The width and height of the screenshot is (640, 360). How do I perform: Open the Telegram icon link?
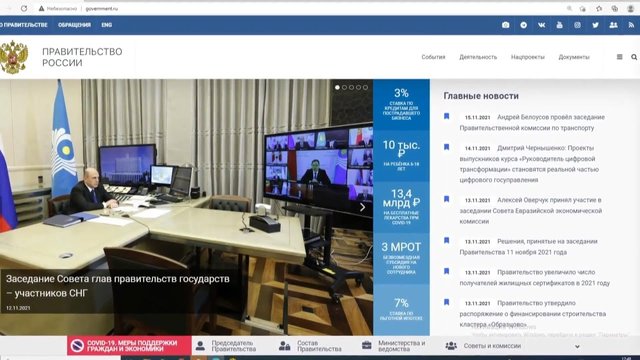pyautogui.click(x=523, y=25)
